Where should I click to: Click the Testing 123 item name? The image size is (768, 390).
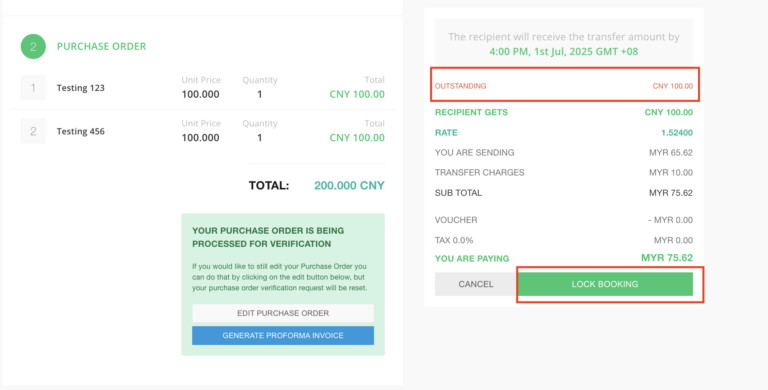[80, 88]
